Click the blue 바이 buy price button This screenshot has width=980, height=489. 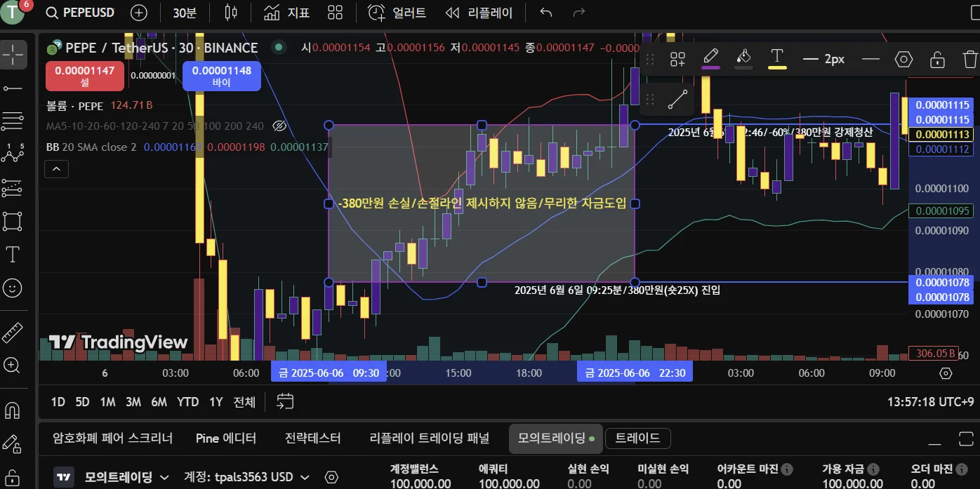point(222,76)
